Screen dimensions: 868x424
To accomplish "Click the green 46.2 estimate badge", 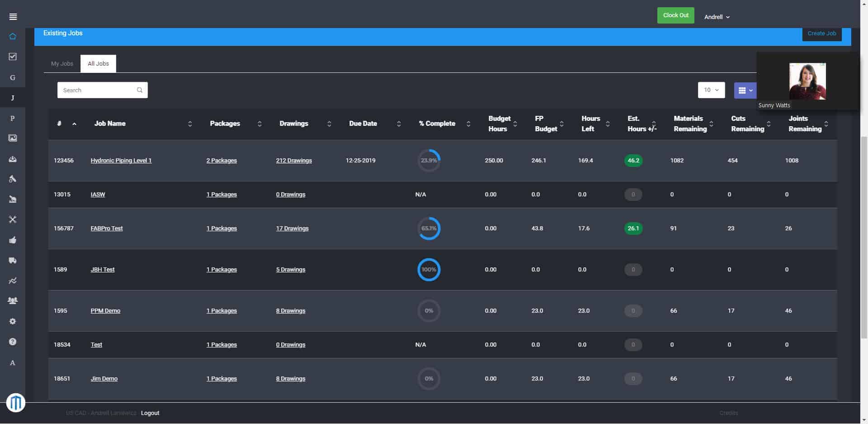I will 633,161.
